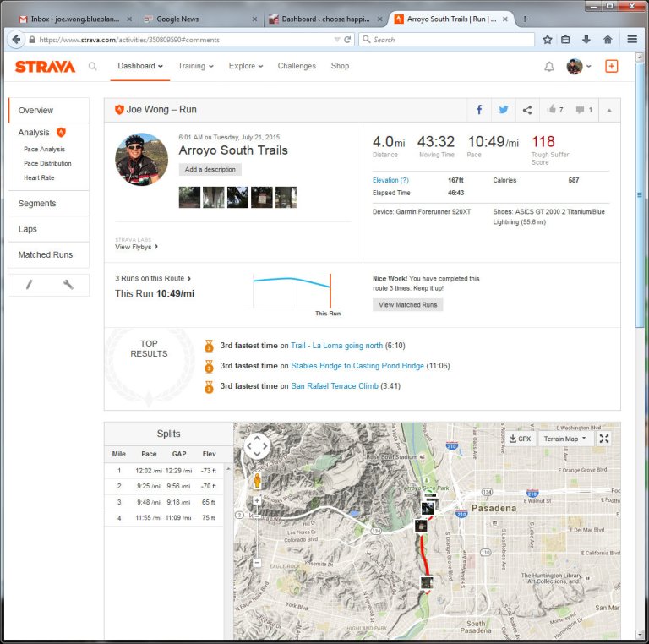The height and width of the screenshot is (644, 649).
Task: Open Challenges in the top navigation
Action: (x=297, y=66)
